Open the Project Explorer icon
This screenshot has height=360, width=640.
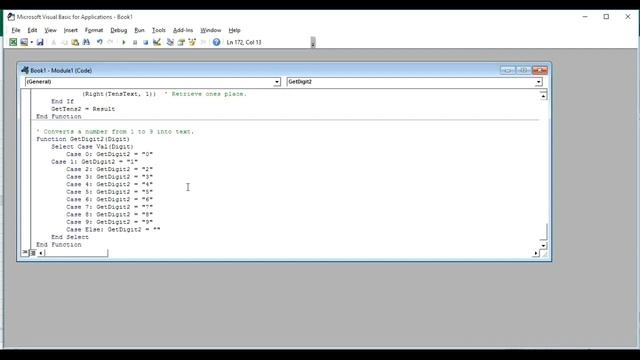point(170,42)
